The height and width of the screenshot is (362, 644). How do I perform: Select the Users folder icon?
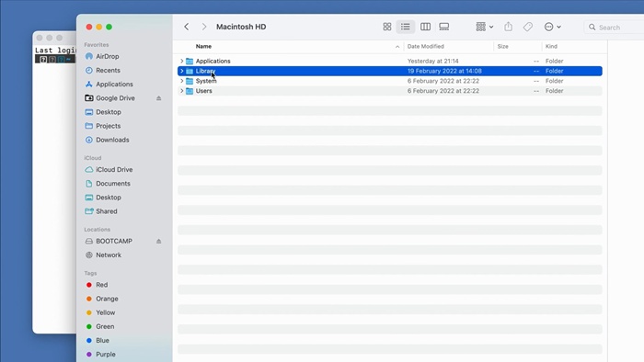pos(190,91)
